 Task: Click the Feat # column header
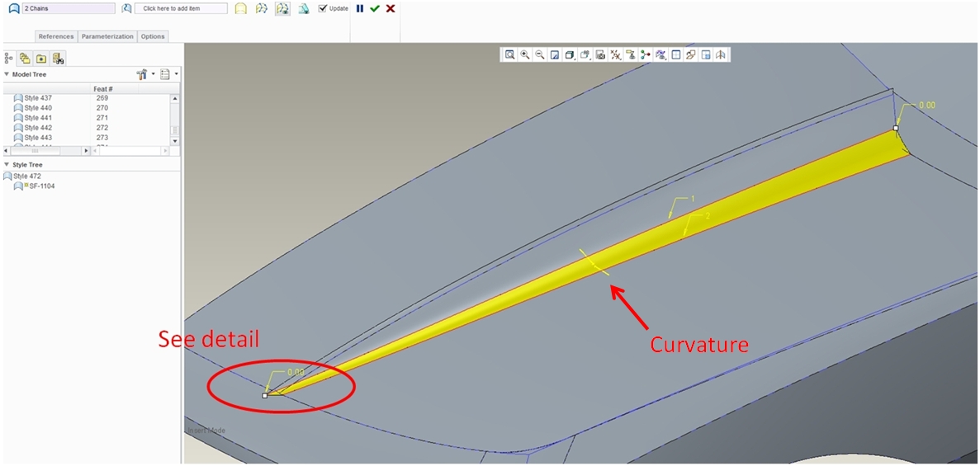click(x=102, y=89)
